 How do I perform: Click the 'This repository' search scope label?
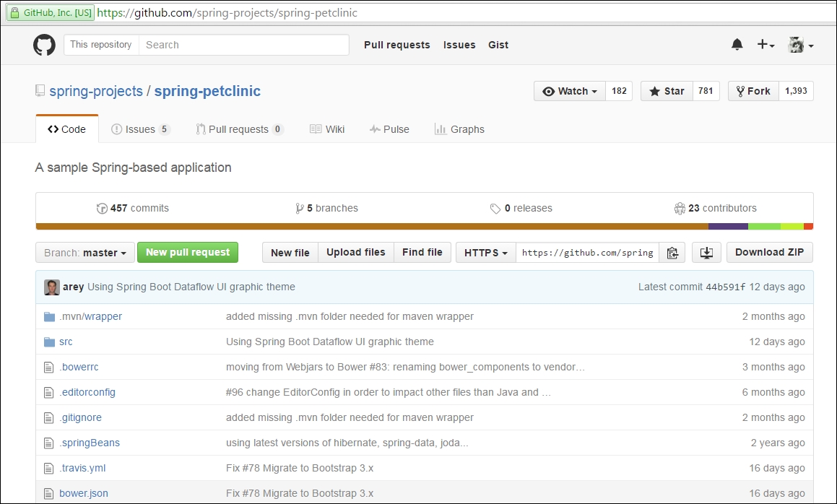101,45
